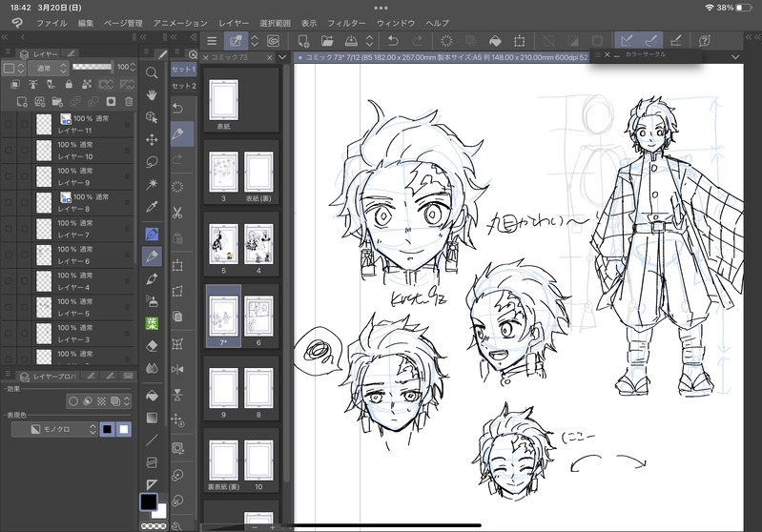Toggle visibility of レイヤー 3
Screen dimensions: 762x532
9,334
